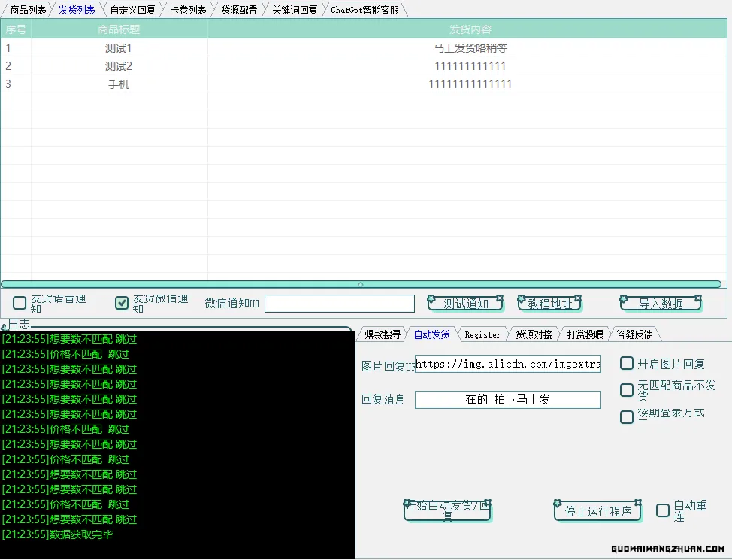
Task: Open the 发货列表 tab
Action: [x=77, y=10]
